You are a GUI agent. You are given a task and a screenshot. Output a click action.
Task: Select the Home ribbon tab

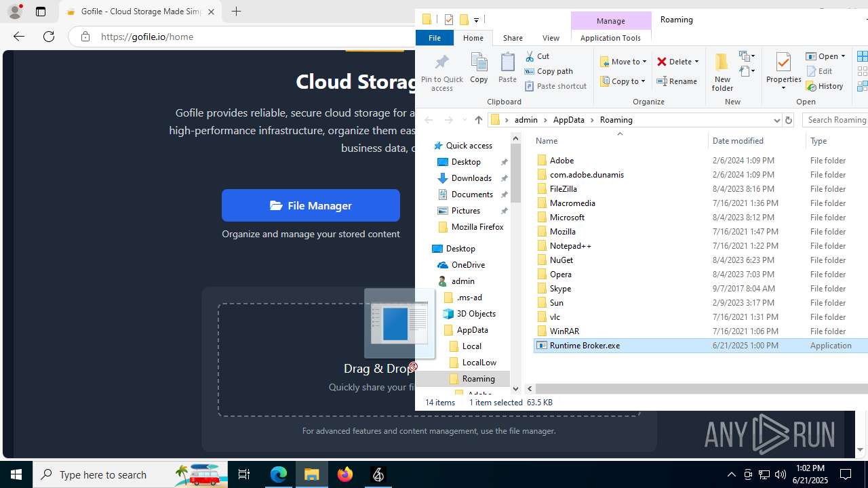pyautogui.click(x=473, y=38)
